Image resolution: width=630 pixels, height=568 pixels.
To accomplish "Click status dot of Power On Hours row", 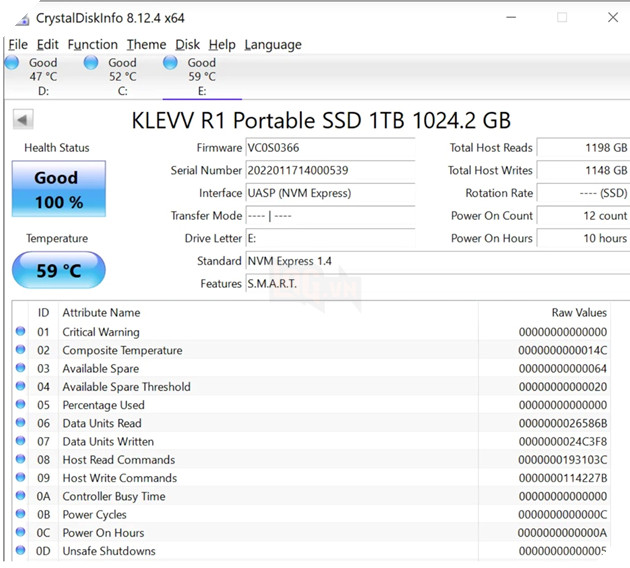I will [x=20, y=532].
